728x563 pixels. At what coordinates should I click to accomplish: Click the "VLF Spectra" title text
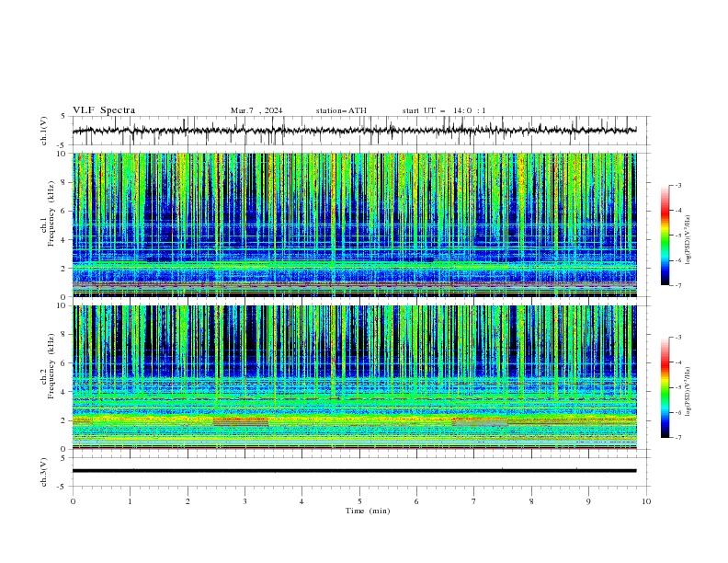104,110
